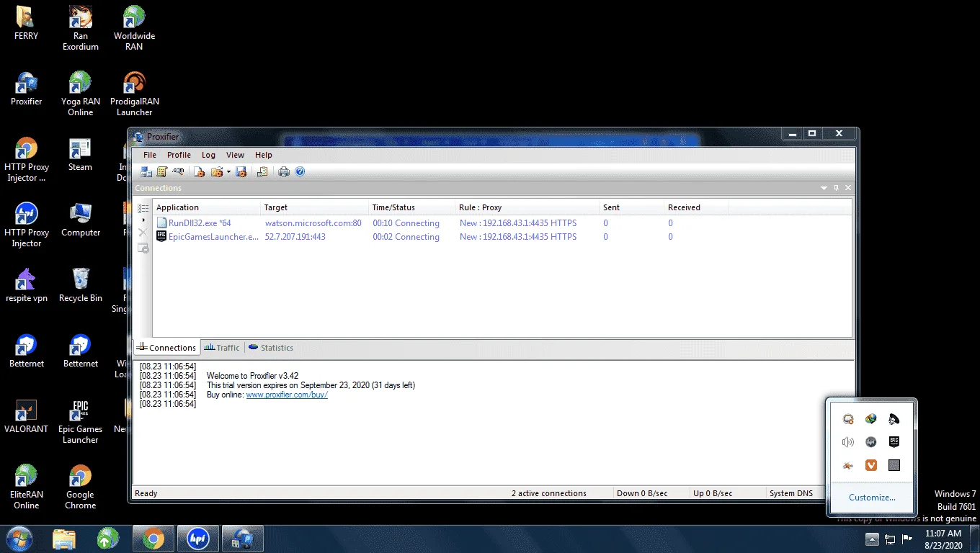The image size is (980, 553).
Task: Click the open profile folder toolbar icon
Action: point(216,171)
